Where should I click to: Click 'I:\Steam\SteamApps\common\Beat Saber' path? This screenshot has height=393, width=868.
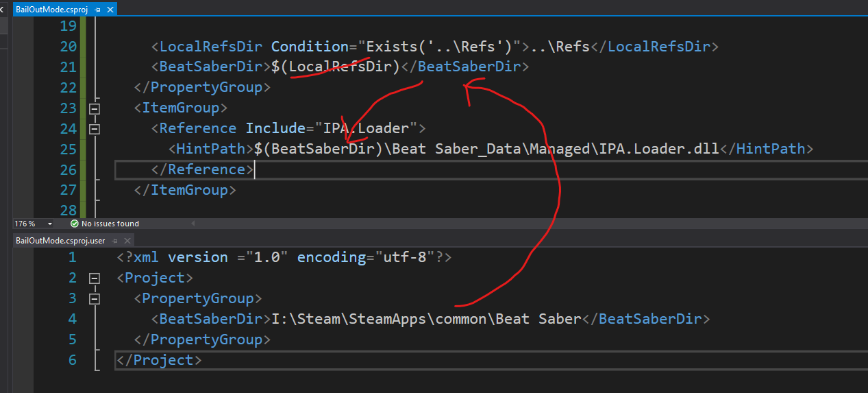click(x=426, y=319)
